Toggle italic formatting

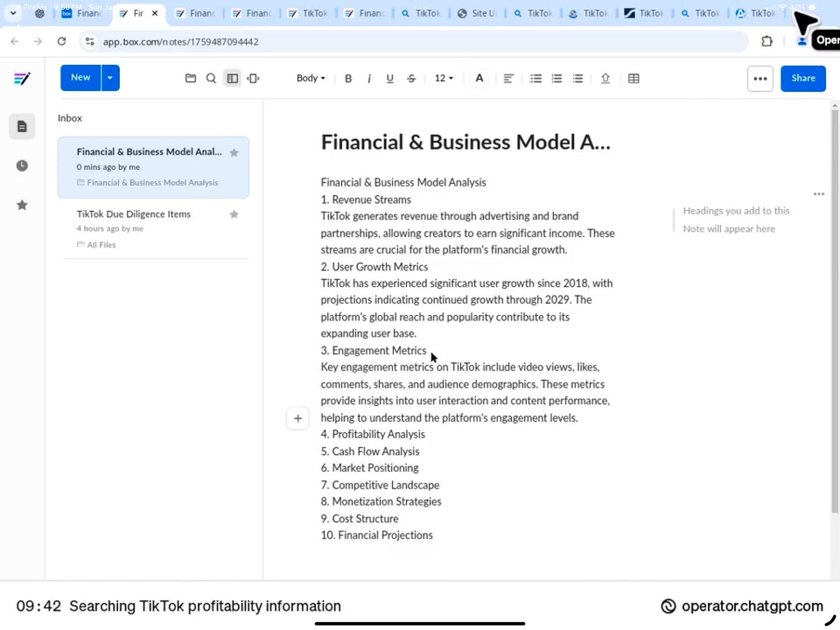pyautogui.click(x=369, y=78)
